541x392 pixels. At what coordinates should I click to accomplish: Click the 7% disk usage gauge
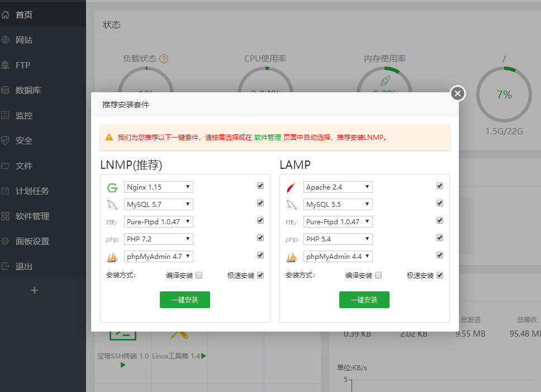point(504,94)
